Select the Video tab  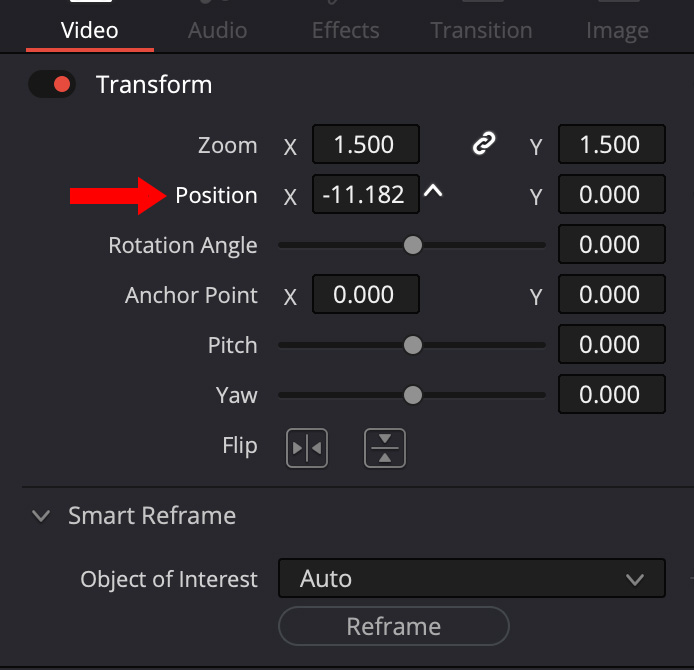pos(89,31)
